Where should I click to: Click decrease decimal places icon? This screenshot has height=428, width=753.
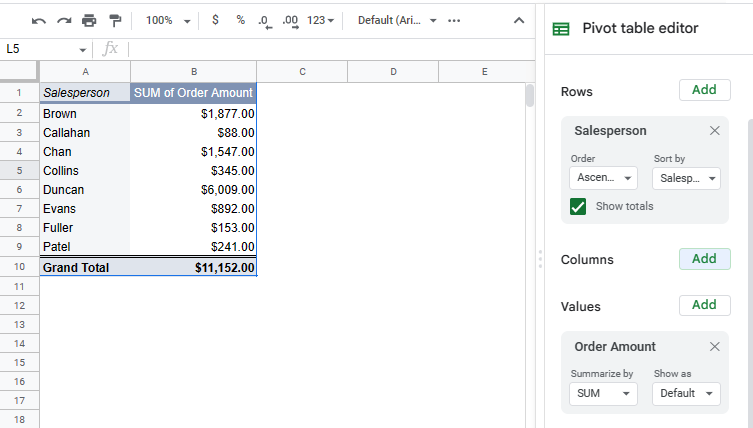pyautogui.click(x=264, y=20)
